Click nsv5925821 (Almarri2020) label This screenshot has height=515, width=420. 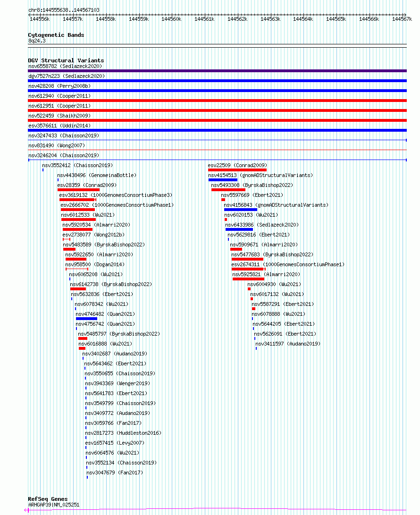coord(266,274)
